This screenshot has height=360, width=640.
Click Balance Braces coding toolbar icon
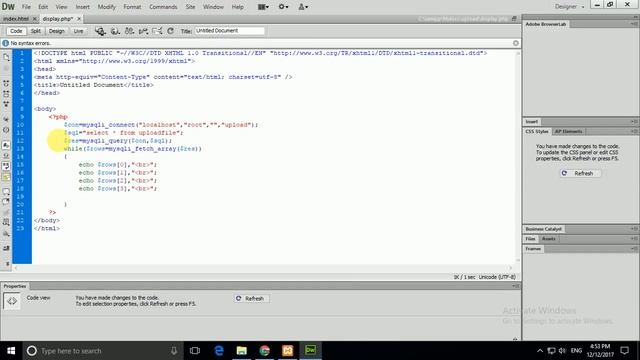coord(6,130)
